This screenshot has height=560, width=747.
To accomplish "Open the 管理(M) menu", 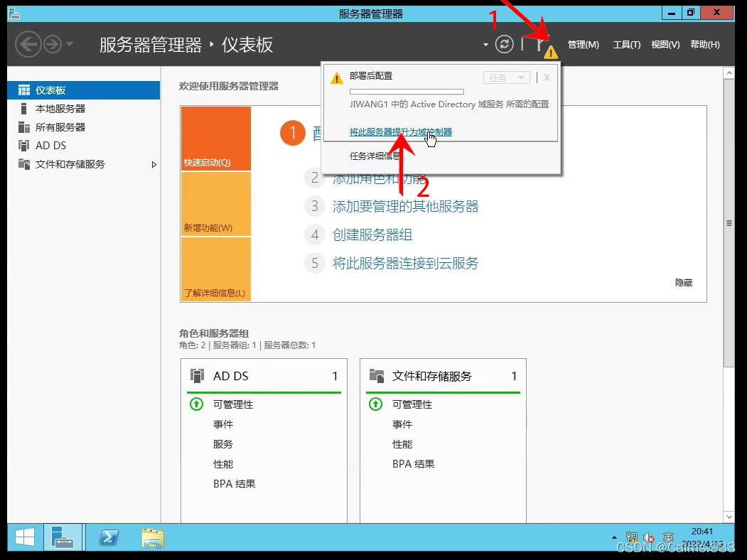I will tap(583, 44).
